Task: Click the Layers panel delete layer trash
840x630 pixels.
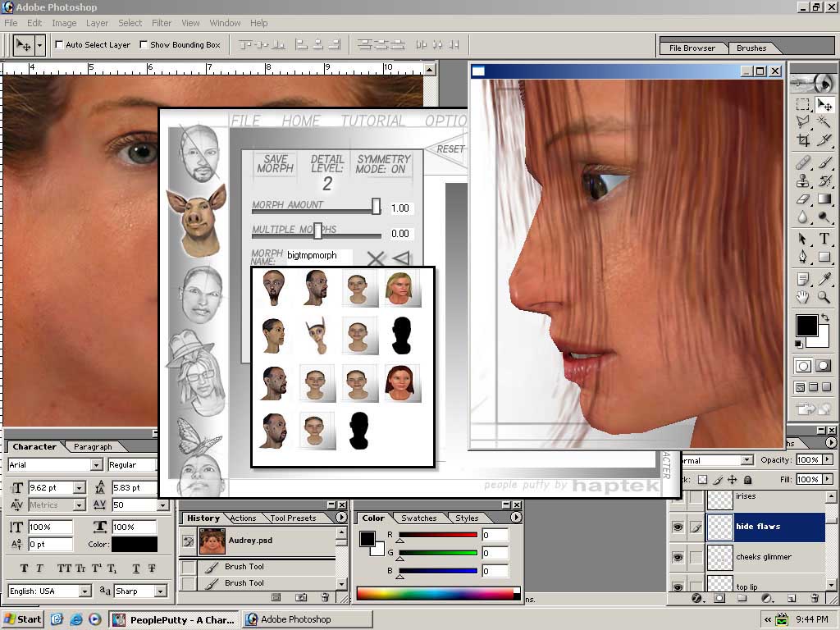Action: 815,598
